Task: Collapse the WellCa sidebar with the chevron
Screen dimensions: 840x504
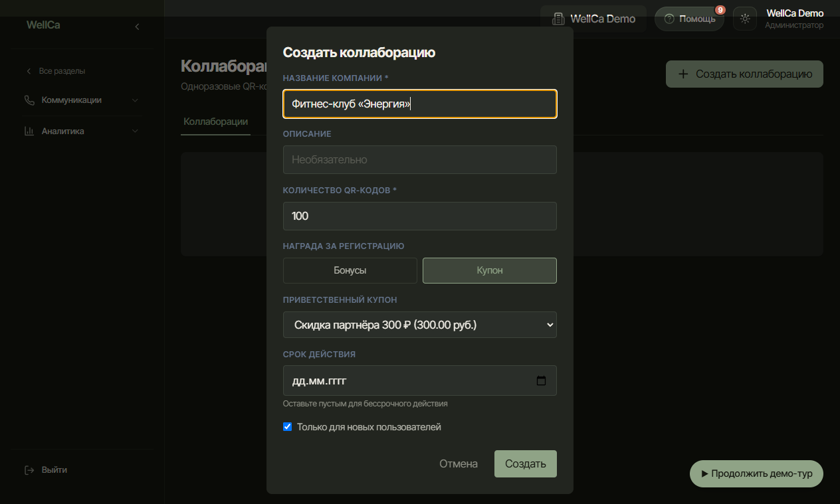Action: 137,27
